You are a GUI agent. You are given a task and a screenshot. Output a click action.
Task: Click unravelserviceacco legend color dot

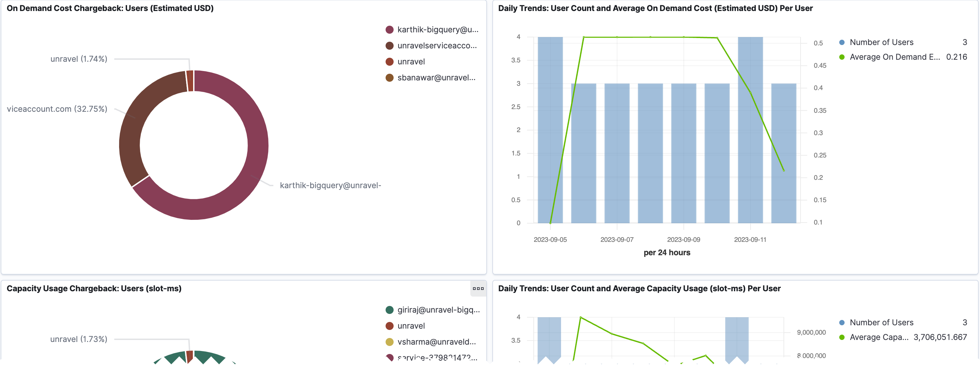(389, 46)
